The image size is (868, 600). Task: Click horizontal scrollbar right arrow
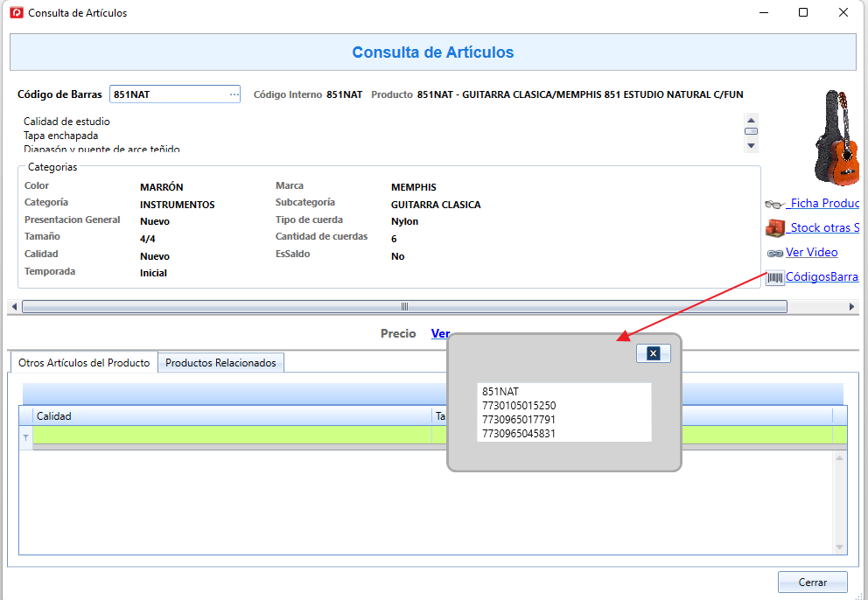point(851,307)
